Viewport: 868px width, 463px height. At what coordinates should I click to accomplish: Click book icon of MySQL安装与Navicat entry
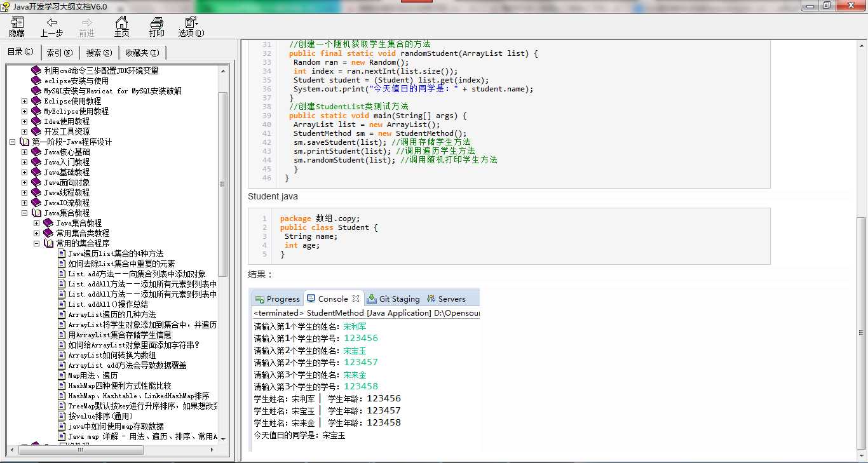(36, 91)
